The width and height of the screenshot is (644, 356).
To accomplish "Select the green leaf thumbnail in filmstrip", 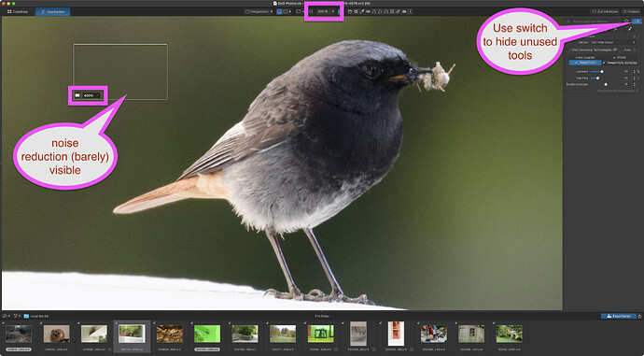I will tap(207, 334).
